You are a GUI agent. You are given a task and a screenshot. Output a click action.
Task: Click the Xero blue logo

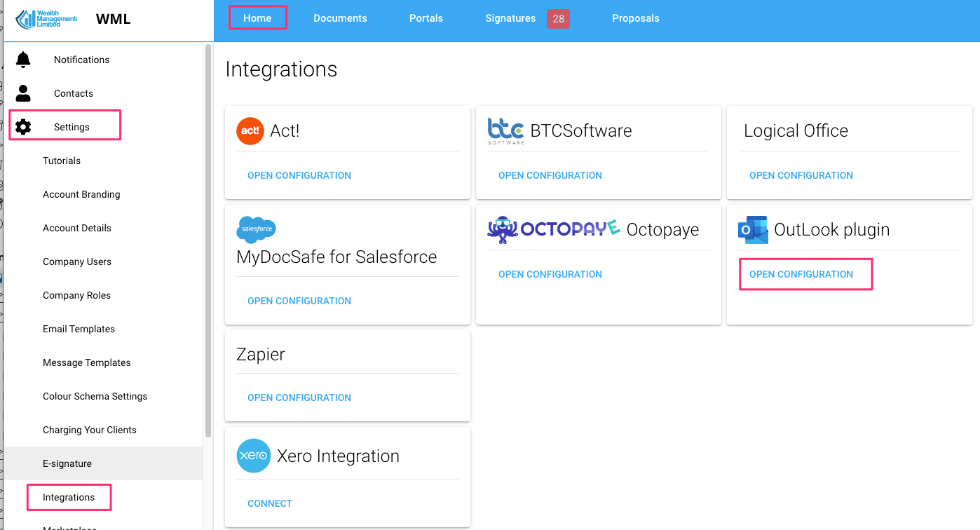[x=254, y=456]
